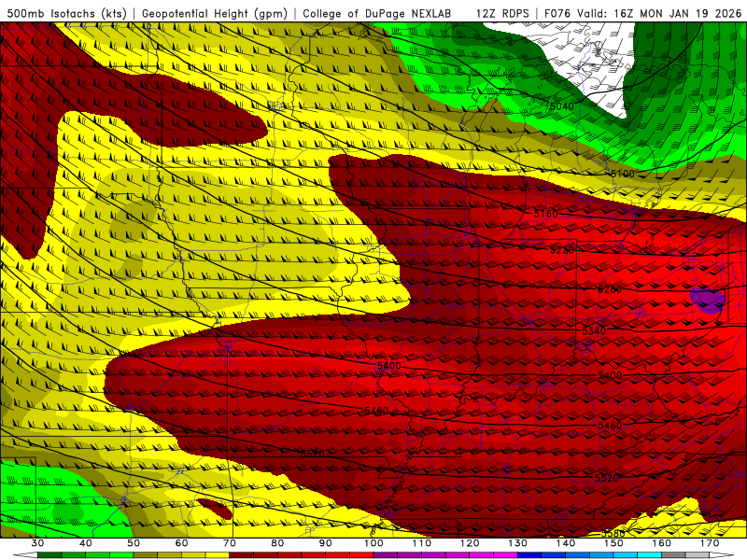Viewport: 747px width, 560px height.
Task: Click the purple wind maximum blob on the map
Action: (708, 300)
